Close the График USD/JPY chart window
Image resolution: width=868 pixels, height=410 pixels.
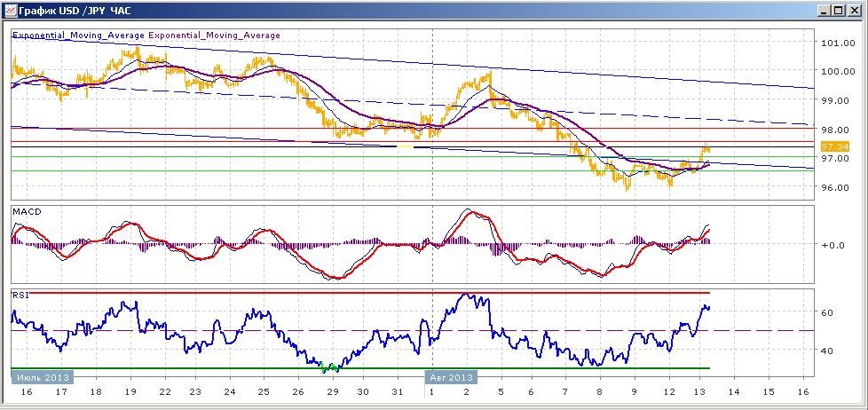pyautogui.click(x=854, y=11)
